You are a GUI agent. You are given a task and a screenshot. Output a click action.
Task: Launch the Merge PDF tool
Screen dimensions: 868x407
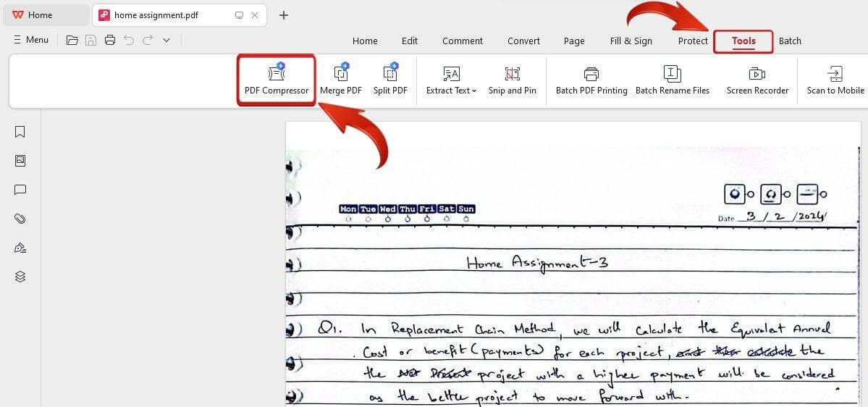340,80
